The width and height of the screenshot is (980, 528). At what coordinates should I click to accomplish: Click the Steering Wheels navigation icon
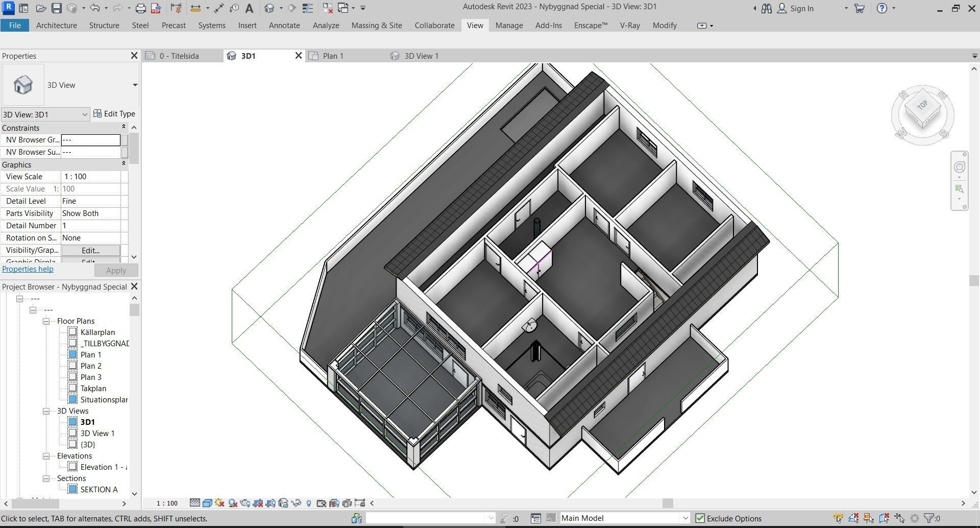[x=960, y=167]
